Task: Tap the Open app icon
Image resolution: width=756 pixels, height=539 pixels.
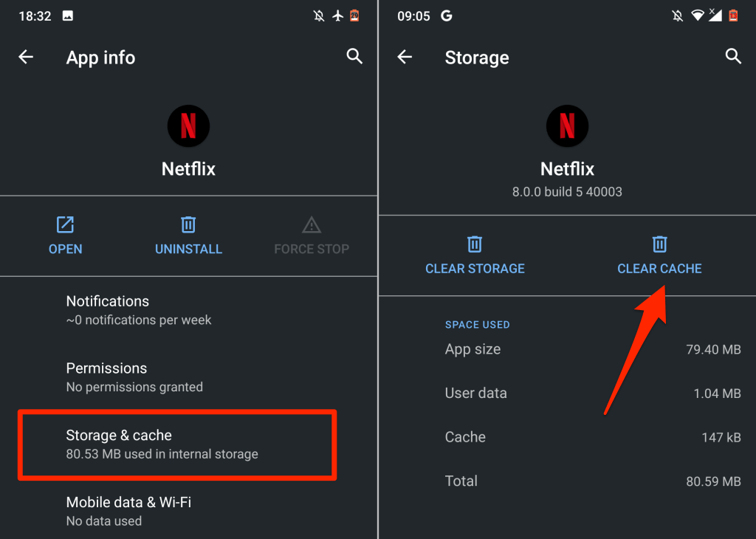Action: click(x=65, y=225)
